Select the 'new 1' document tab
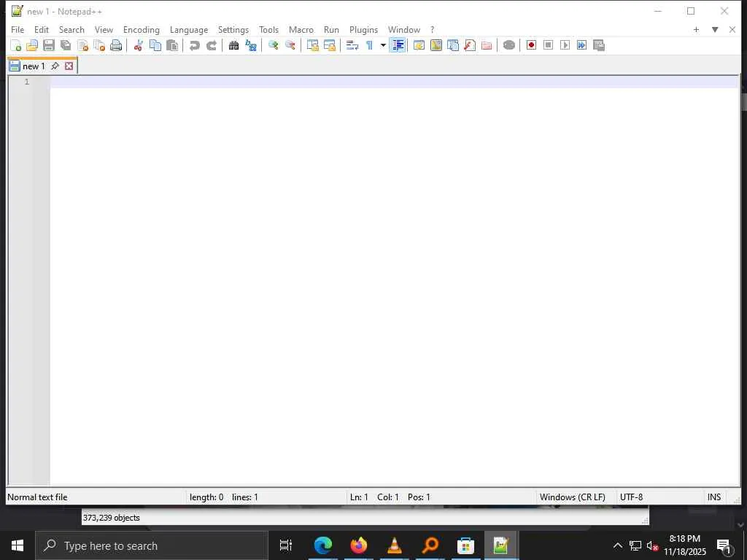Image resolution: width=747 pixels, height=560 pixels. 34,66
